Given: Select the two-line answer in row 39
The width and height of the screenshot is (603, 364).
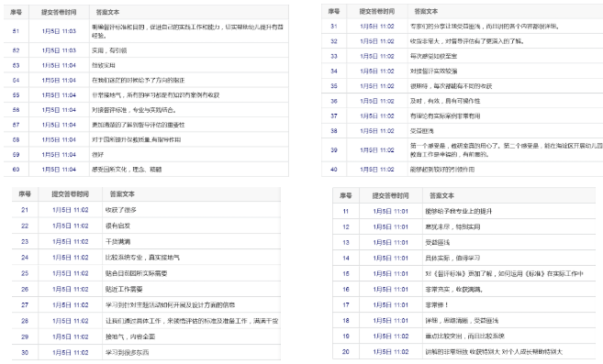Looking at the screenshot, I should pyautogui.click(x=506, y=149).
